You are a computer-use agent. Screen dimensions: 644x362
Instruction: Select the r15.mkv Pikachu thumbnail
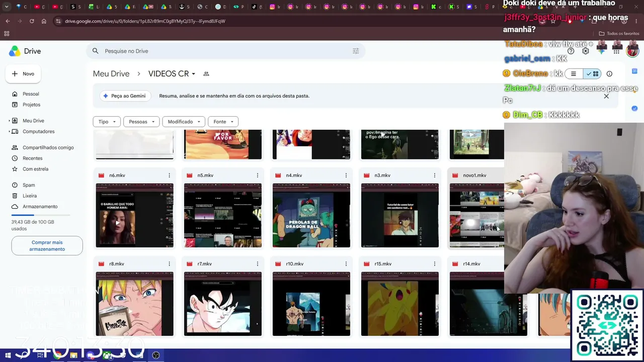400,304
